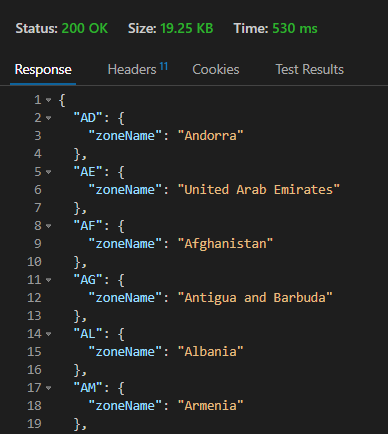The height and width of the screenshot is (434, 388).
Task: Collapse the "AG" object fold arrow
Action: coord(49,280)
